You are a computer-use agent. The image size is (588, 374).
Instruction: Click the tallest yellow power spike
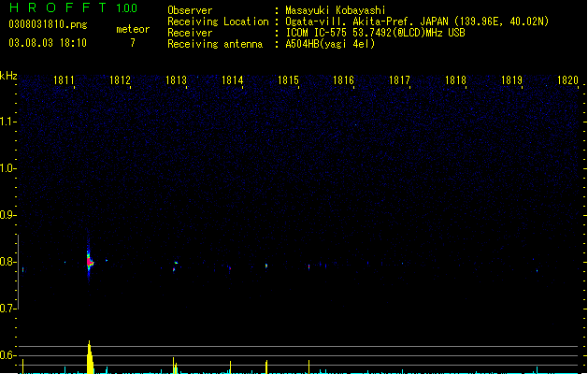pos(90,357)
